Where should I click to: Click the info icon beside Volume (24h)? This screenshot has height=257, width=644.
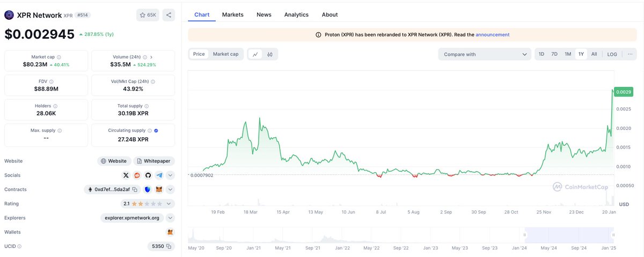click(145, 57)
